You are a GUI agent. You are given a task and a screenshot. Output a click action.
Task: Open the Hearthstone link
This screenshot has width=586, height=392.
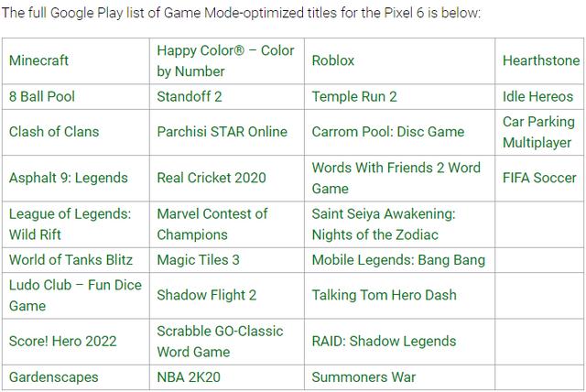(540, 60)
